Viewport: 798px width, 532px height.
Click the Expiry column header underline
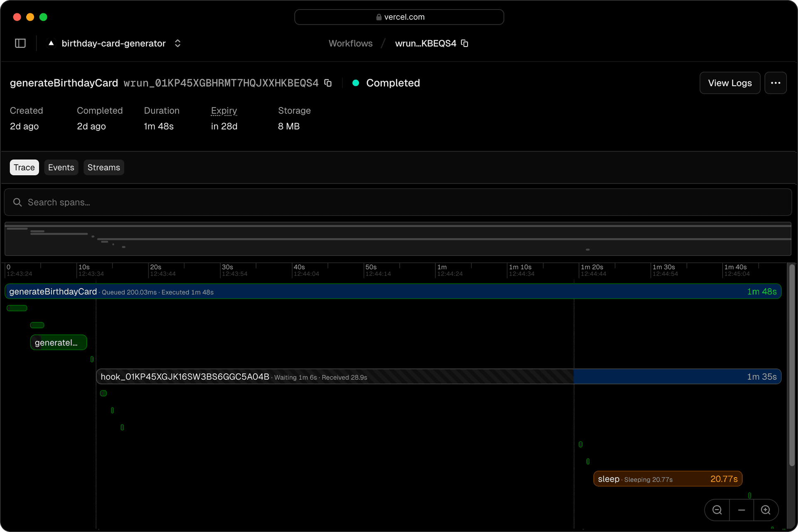pos(224,111)
